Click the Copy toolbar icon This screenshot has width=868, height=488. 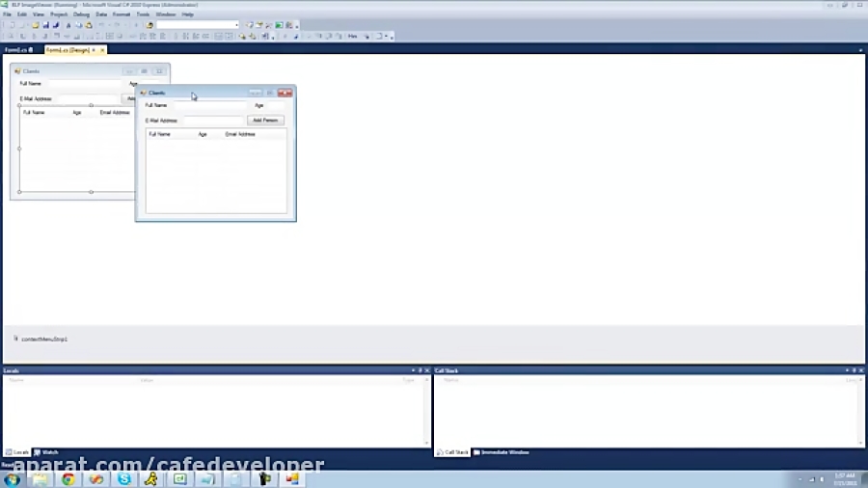click(79, 25)
